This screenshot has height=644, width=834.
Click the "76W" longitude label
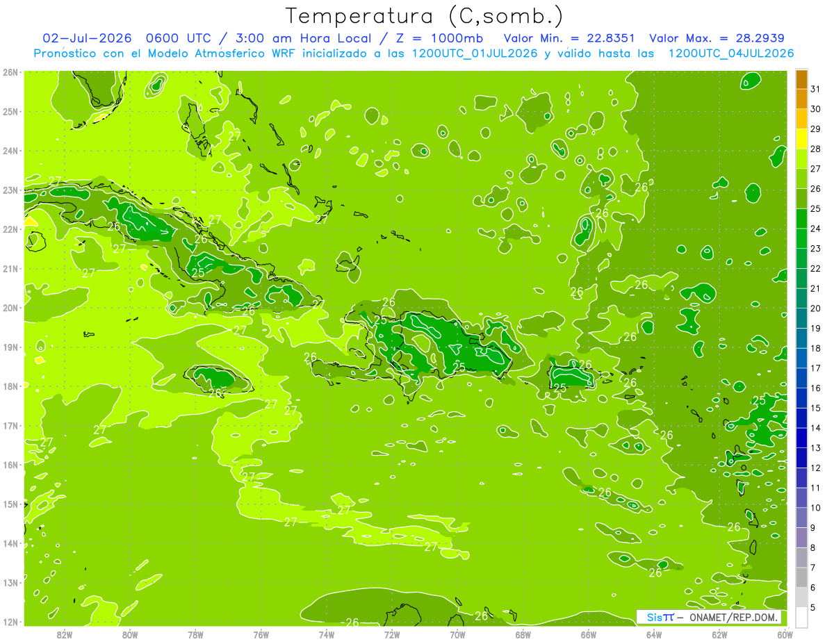261,634
